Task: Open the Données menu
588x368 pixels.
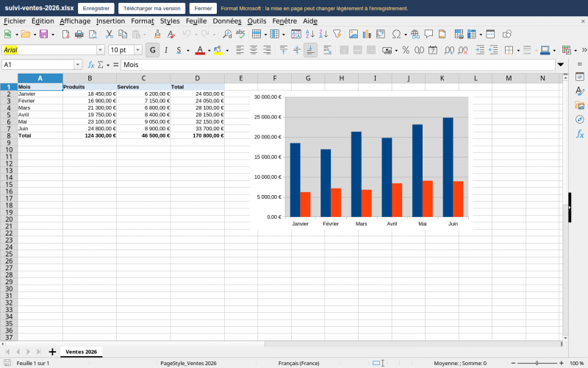Action: tap(227, 21)
